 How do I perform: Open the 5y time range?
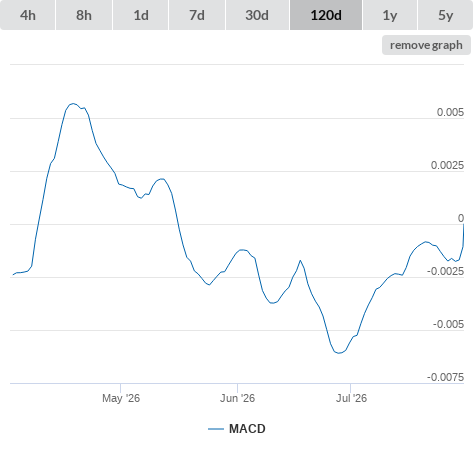pyautogui.click(x=445, y=15)
